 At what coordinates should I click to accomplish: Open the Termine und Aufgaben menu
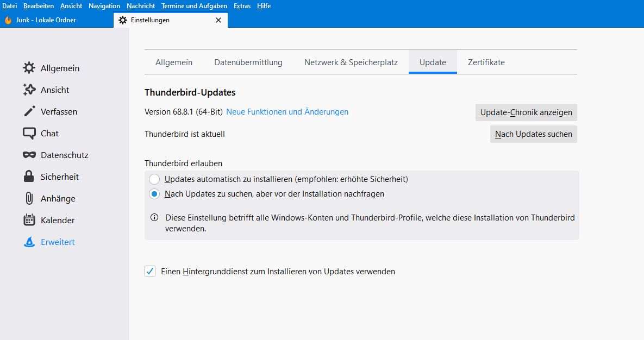194,6
